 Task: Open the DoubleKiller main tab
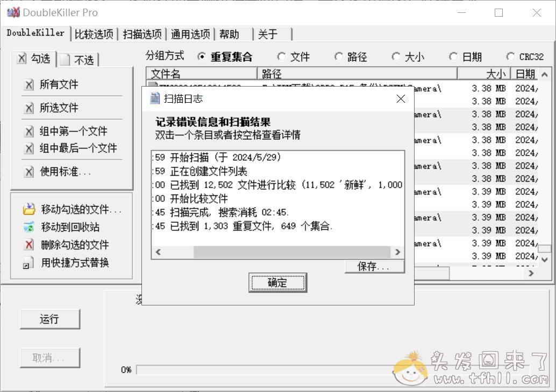pos(35,33)
